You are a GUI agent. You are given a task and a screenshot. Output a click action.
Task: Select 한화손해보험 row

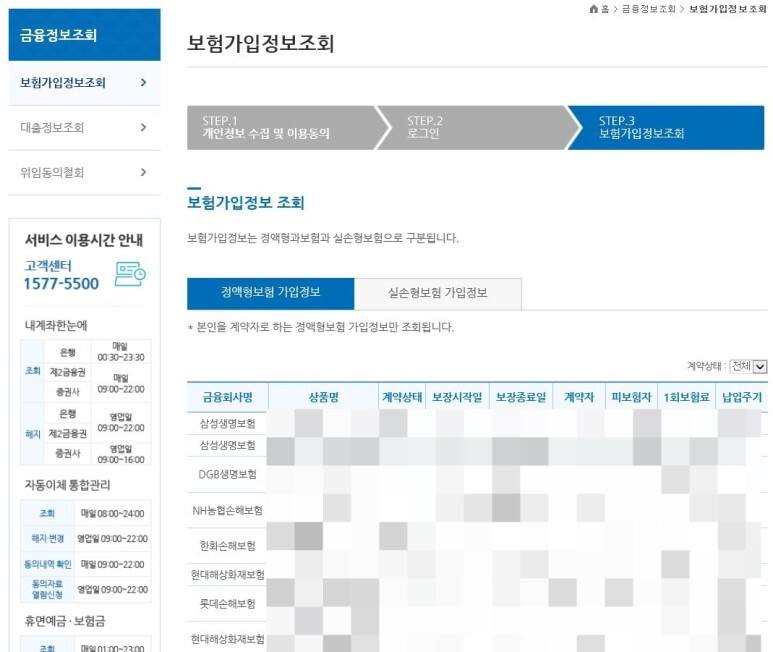tap(477, 546)
